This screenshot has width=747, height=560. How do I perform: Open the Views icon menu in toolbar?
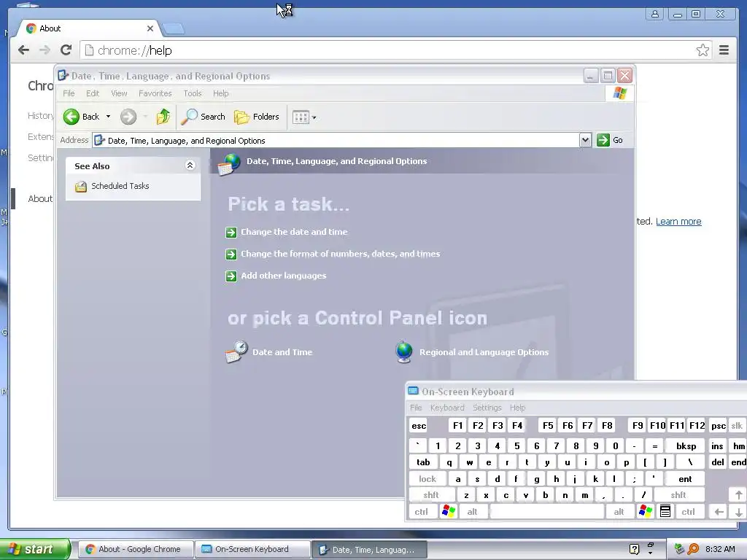[301, 117]
